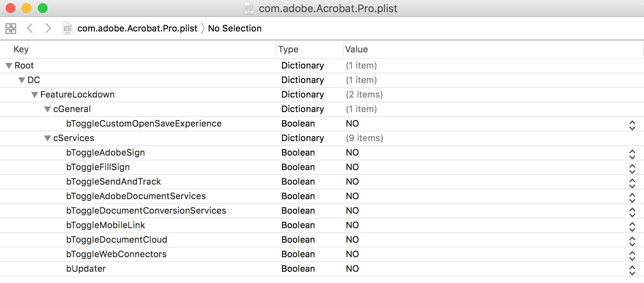Screen dimensions: 644x283
Task: Click com.adobe.Acrobat.Pro.plist in the jump bar
Action: (137, 28)
